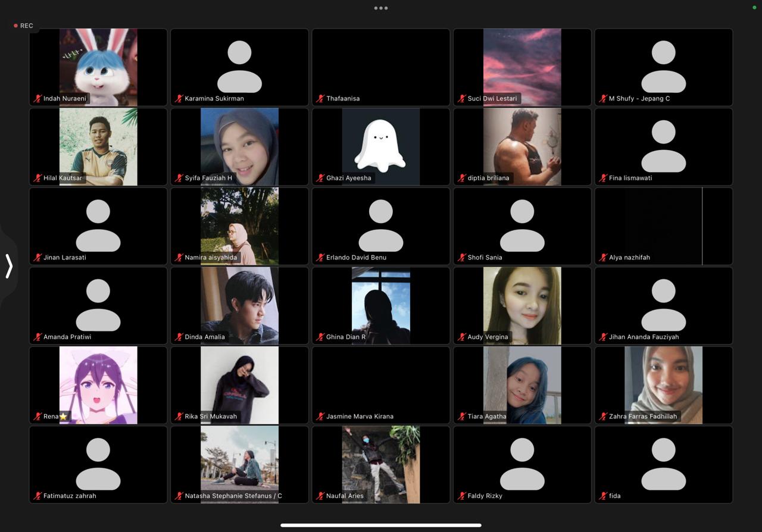Click muted mic icon beside M Shufy

coord(604,99)
